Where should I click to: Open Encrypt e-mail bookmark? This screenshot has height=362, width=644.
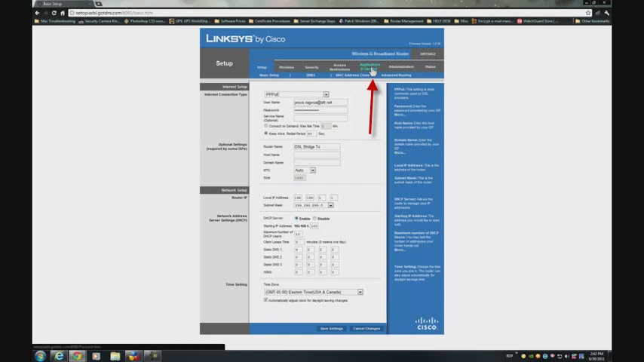tap(492, 21)
